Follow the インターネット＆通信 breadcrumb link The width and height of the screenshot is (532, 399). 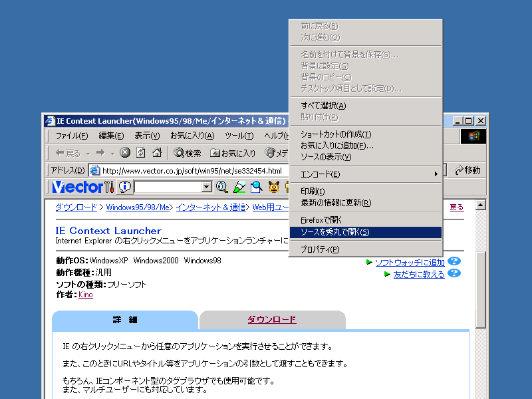(211, 207)
